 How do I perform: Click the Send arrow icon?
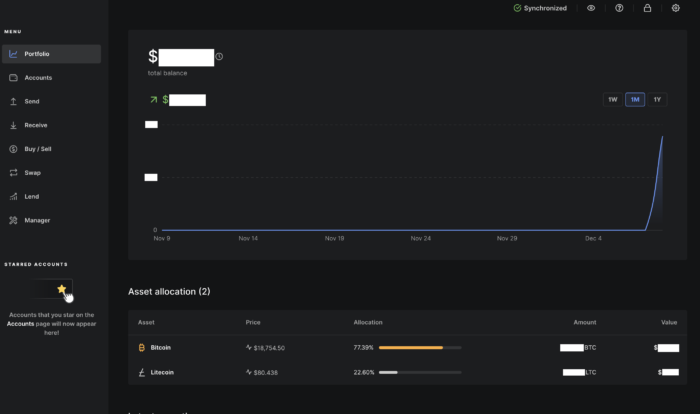point(13,102)
